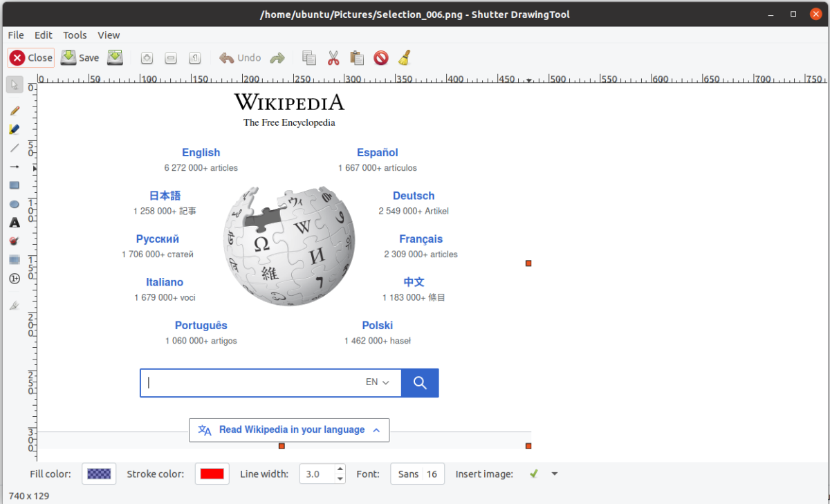Click the Wikipedia globe logo image
The width and height of the screenshot is (830, 504).
click(x=289, y=245)
